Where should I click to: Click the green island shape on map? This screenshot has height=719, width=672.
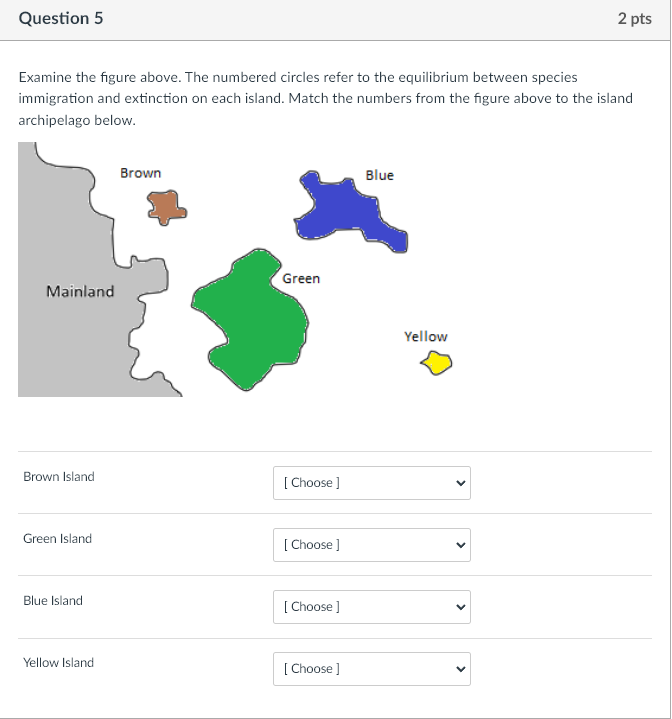click(x=250, y=320)
